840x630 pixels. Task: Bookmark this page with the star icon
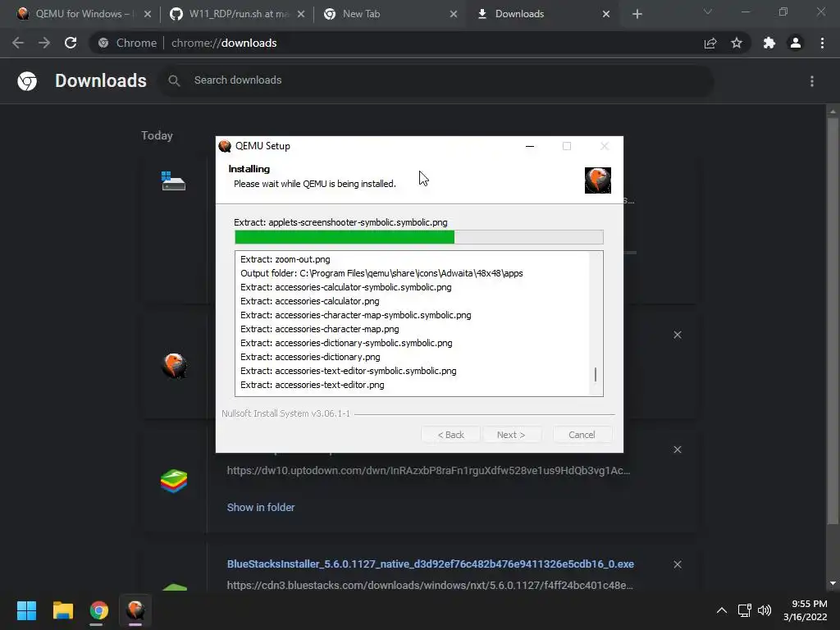pyautogui.click(x=737, y=43)
